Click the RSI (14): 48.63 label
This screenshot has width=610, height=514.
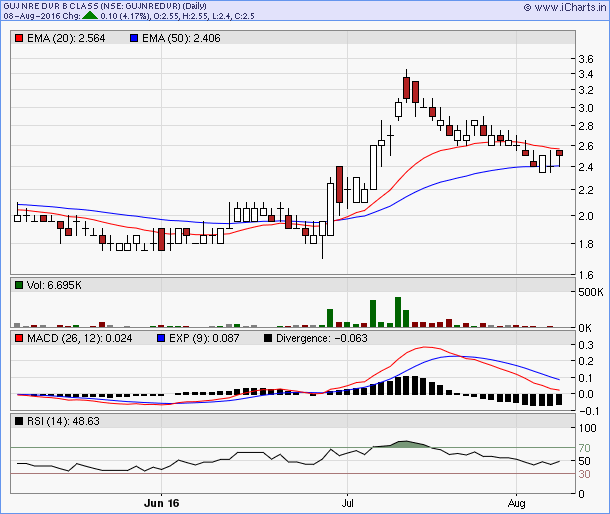63,421
